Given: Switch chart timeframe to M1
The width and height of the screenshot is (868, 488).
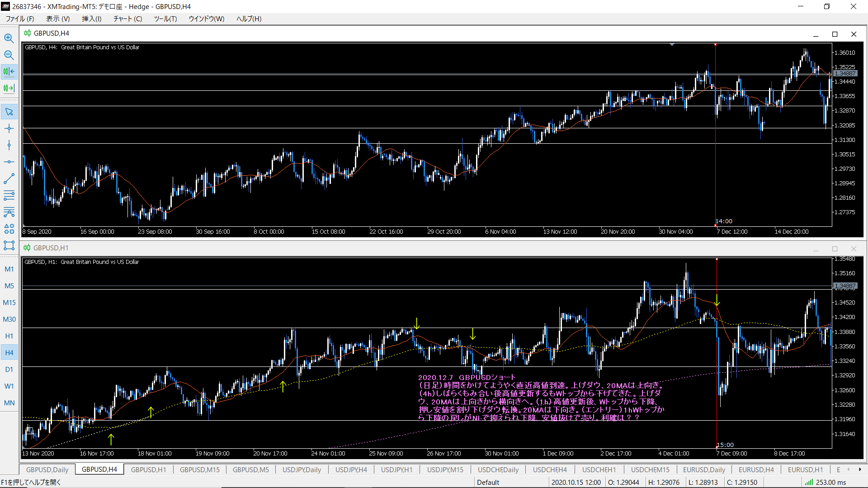Looking at the screenshot, I should click(x=9, y=269).
